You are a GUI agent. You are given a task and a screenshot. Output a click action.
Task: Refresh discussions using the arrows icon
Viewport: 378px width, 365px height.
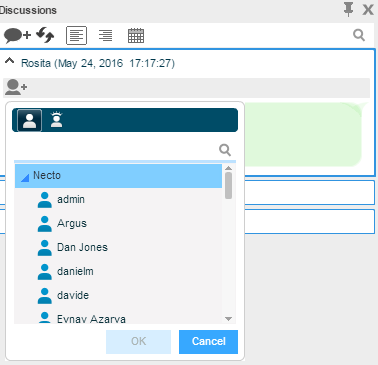point(45,35)
